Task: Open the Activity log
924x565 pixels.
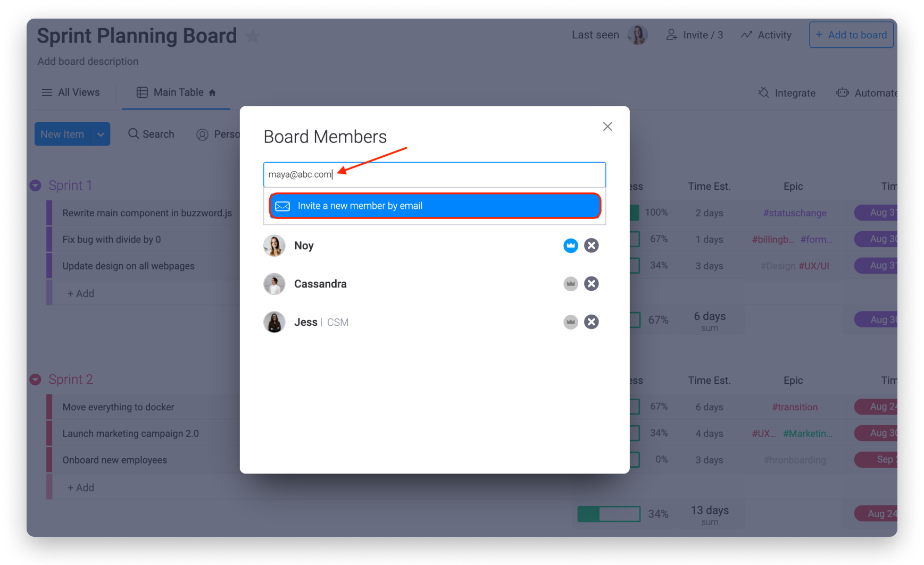Action: click(x=766, y=35)
